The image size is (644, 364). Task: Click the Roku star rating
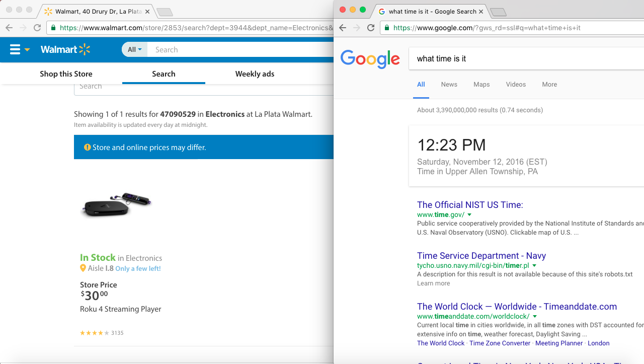click(x=95, y=333)
